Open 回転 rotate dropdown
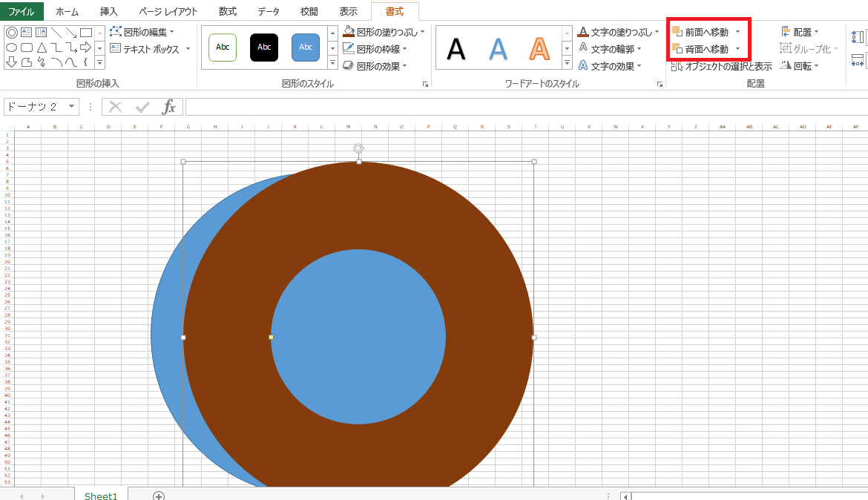This screenshot has height=500, width=868. (x=800, y=67)
